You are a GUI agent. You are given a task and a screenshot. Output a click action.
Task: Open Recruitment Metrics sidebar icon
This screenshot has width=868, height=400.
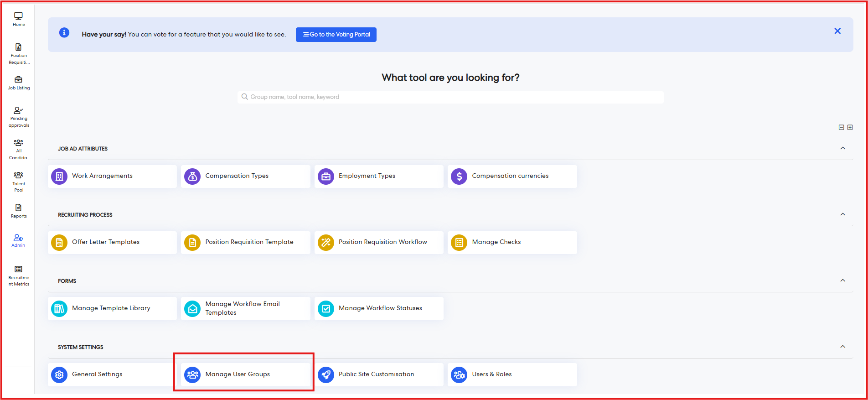coord(19,275)
